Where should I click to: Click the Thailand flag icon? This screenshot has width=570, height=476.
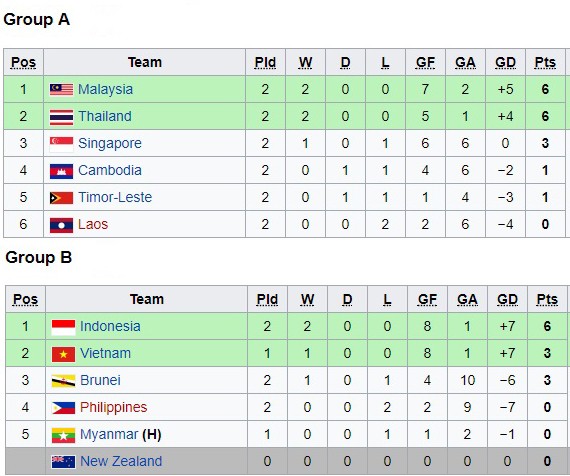(61, 117)
